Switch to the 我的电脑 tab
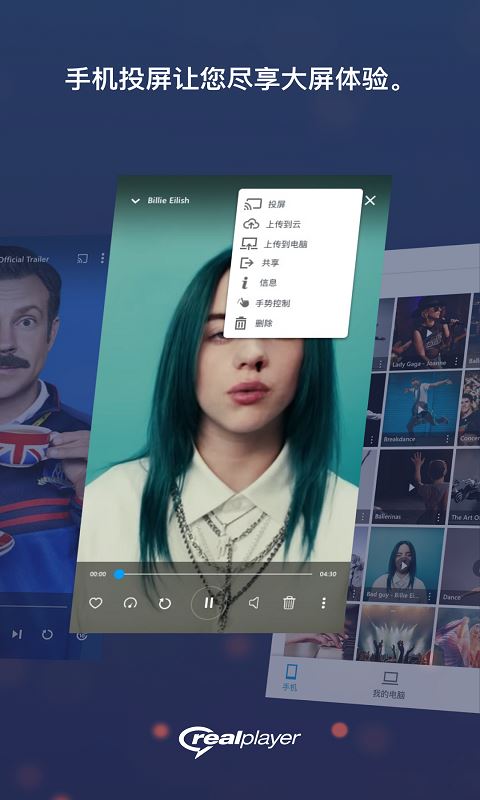Screen dimensions: 480x800 [x=388, y=685]
